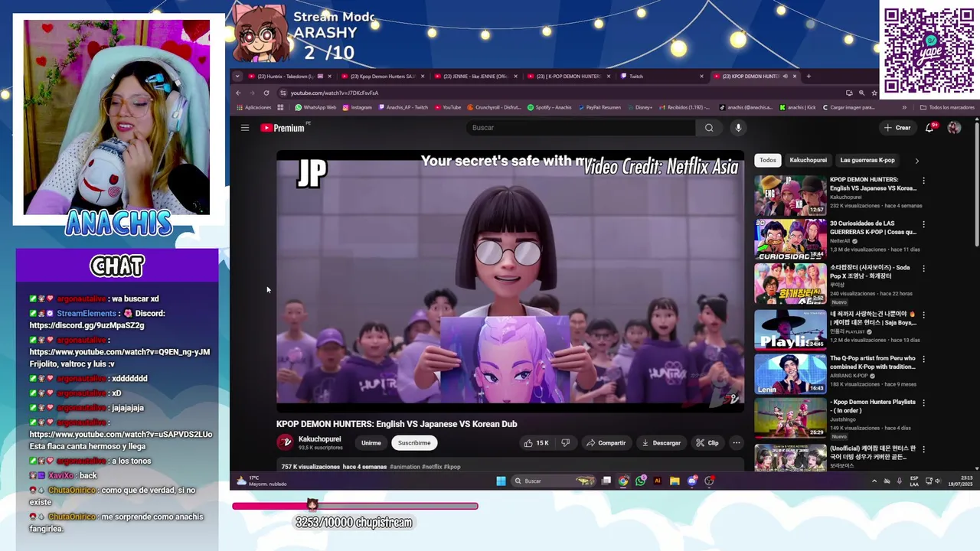
Task: Dislike the video with thumbs-down
Action: [x=566, y=443]
